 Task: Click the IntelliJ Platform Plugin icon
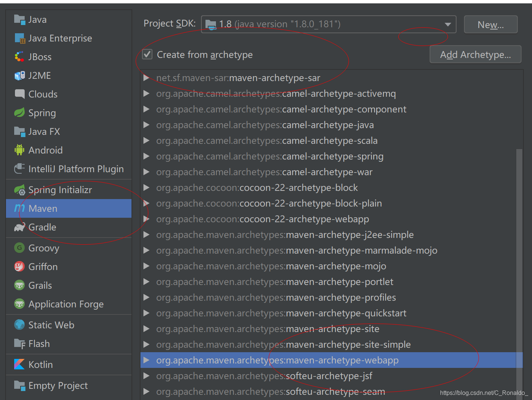tap(19, 169)
